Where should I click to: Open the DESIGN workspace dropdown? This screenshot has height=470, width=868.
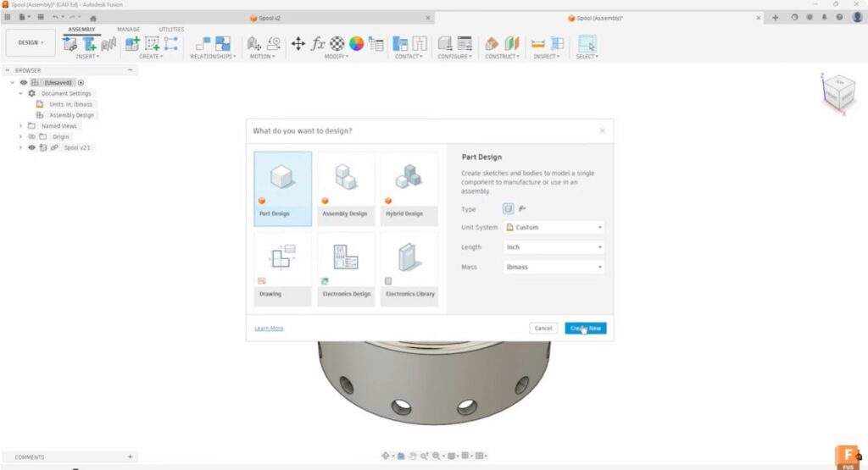coord(31,42)
